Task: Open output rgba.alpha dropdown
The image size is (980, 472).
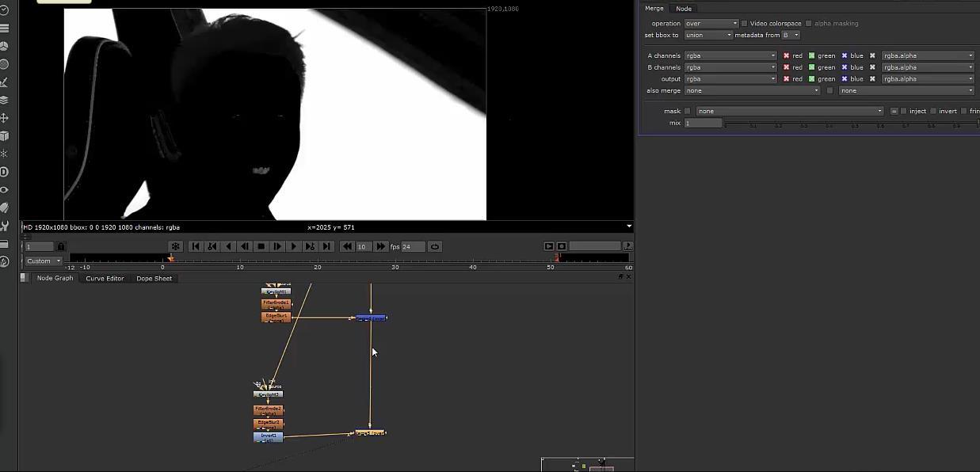Action: (928, 78)
